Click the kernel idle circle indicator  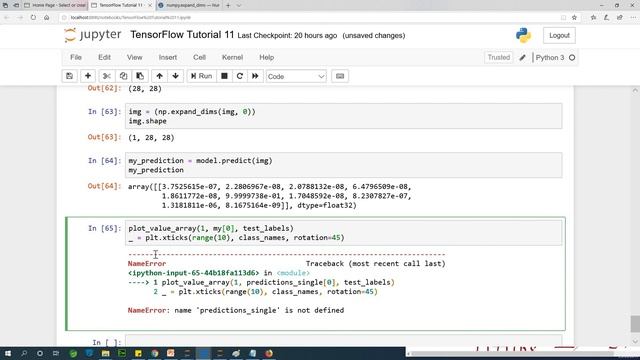point(572,58)
